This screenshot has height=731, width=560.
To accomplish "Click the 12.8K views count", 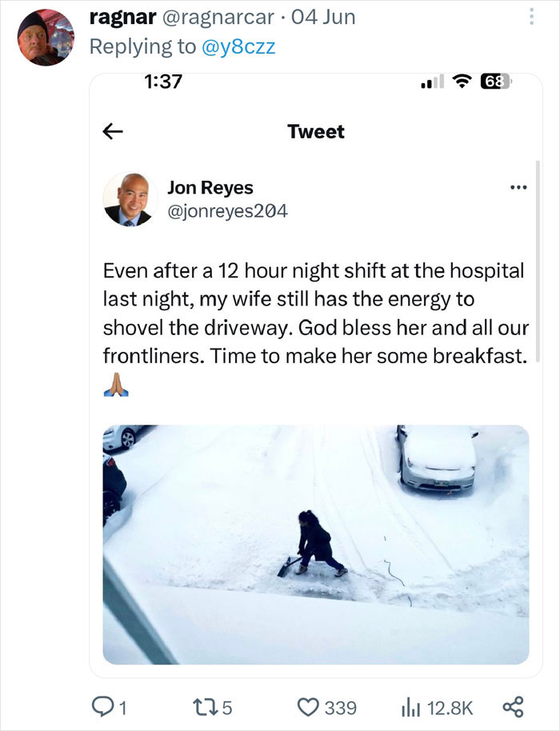I will pos(450,706).
